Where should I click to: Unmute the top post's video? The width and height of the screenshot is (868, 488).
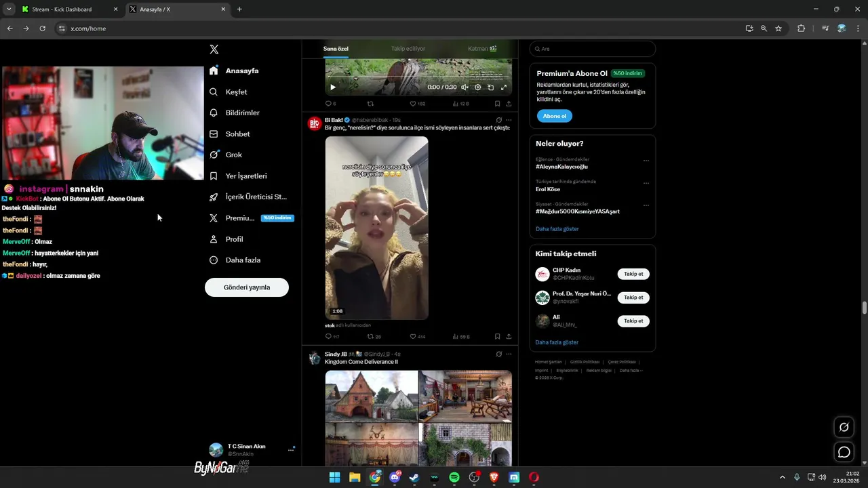(465, 87)
